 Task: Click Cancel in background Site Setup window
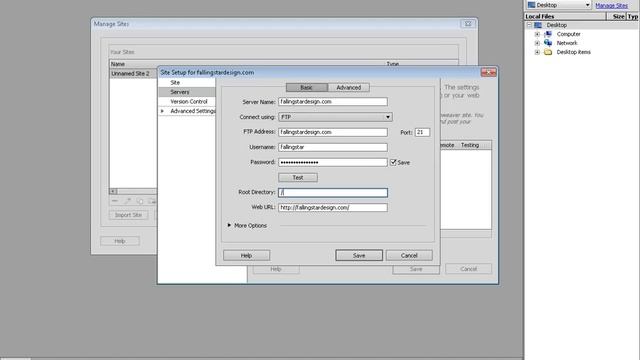pos(469,269)
